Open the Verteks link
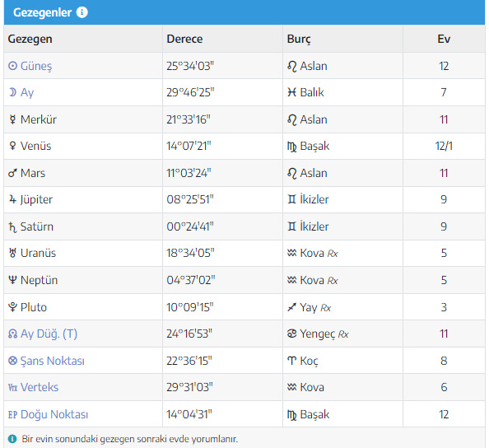 tap(40, 388)
